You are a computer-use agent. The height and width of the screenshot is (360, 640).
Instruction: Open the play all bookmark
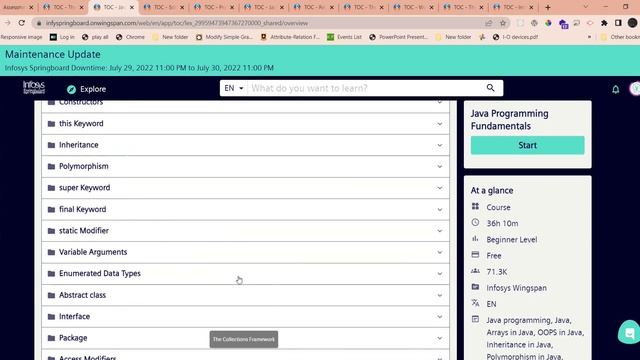(95, 37)
